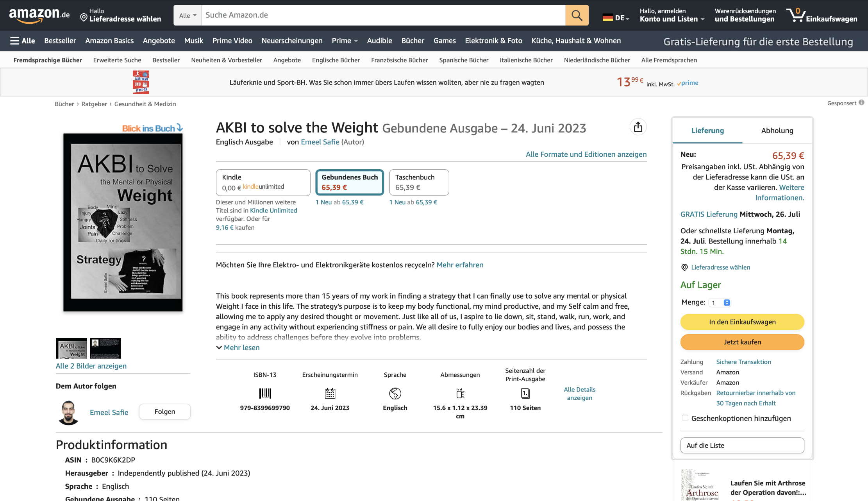Click Gratis-Lieferung für die erste Bestellung banner
Image resolution: width=868 pixels, height=501 pixels.
[758, 41]
